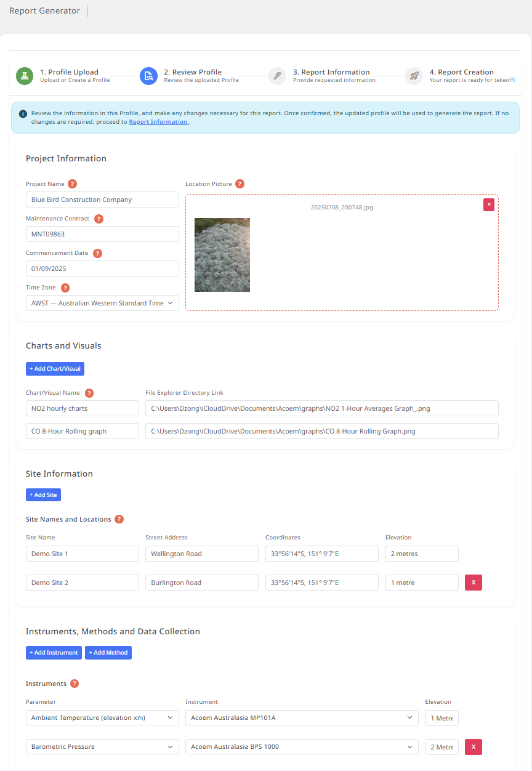This screenshot has height=771, width=532.
Task: Remove the uploaded location picture file
Action: 489,205
